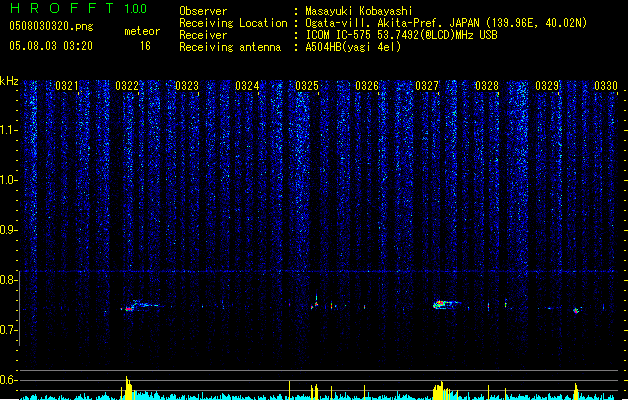
Task: Click the kHz axis unit label
Action: pyautogui.click(x=9, y=81)
